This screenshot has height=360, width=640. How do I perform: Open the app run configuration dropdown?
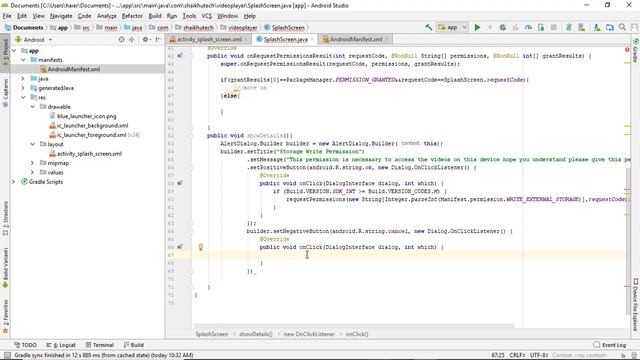coord(452,27)
